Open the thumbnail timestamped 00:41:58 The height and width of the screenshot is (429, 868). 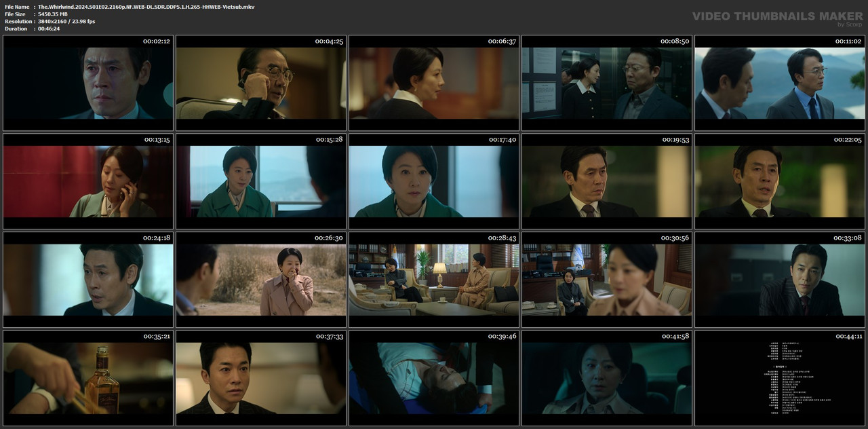(x=607, y=378)
